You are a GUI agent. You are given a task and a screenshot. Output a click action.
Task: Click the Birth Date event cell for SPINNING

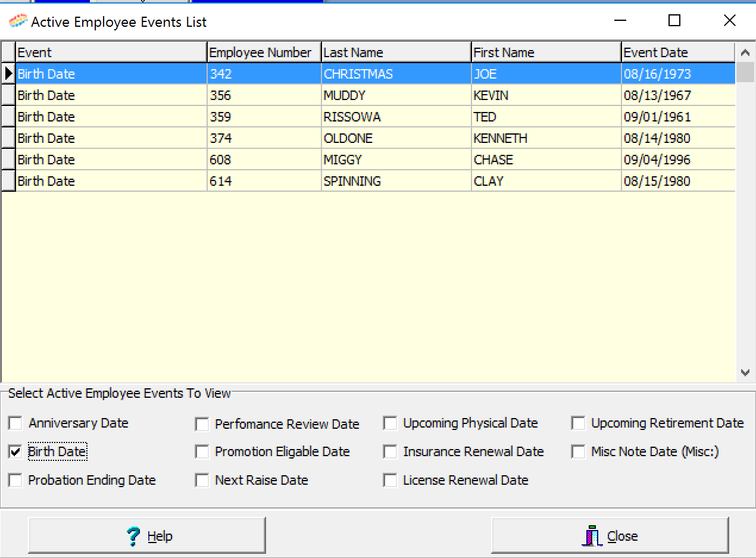coord(111,181)
